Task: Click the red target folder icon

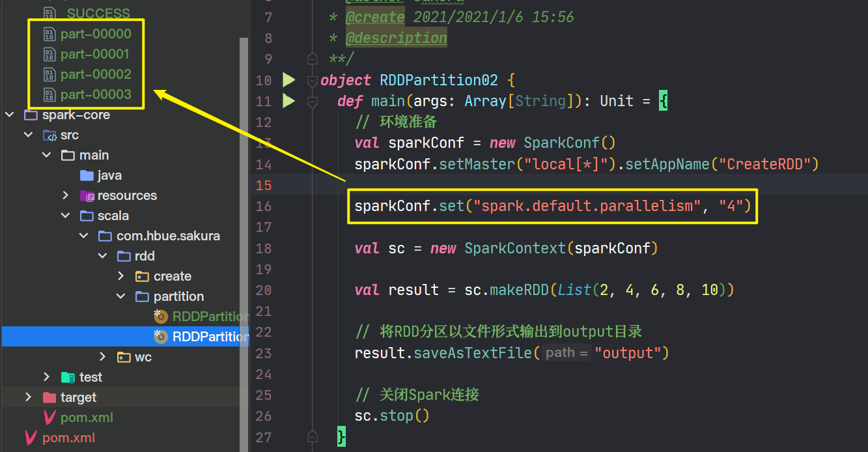Action: pos(49,398)
